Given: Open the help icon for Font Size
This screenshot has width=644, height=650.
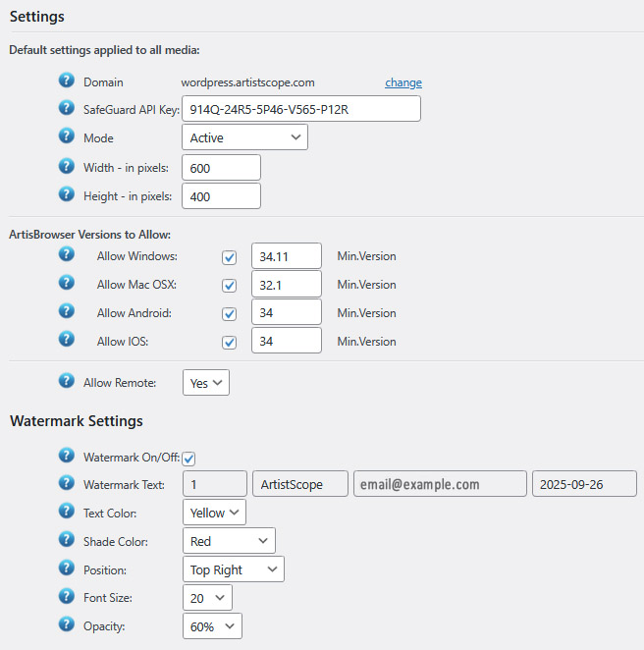Looking at the screenshot, I should pyautogui.click(x=67, y=596).
